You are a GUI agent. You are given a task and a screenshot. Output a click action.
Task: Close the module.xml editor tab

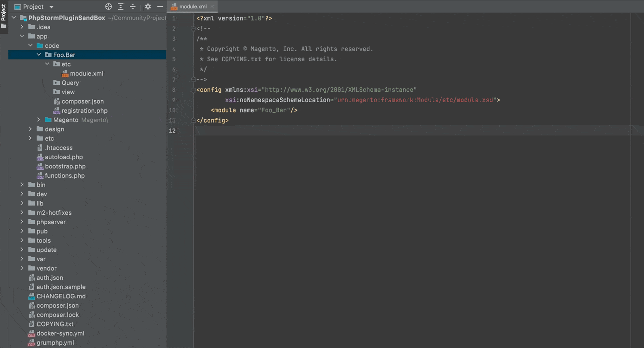213,7
